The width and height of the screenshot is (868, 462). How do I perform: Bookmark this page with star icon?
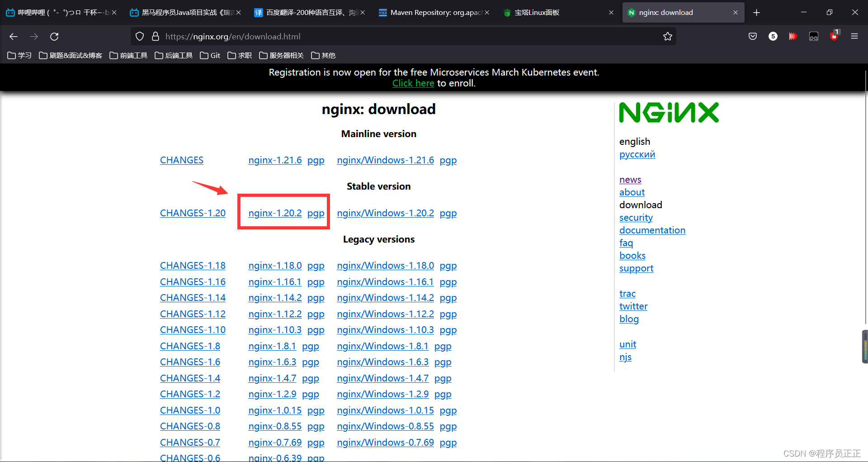coord(668,37)
